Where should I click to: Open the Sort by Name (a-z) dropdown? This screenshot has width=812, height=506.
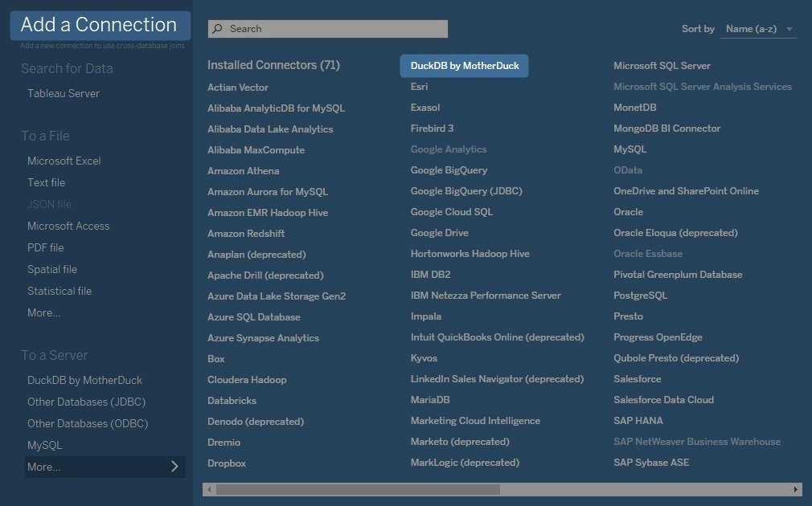[x=758, y=29]
